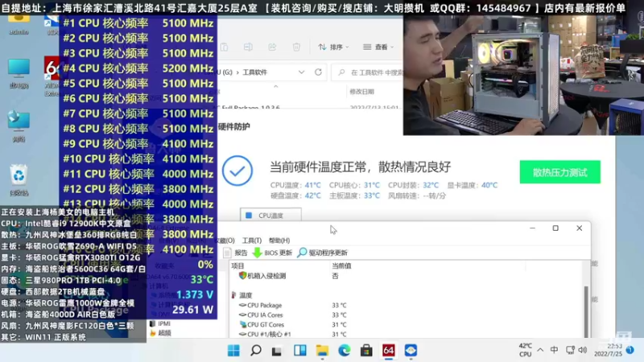Open the Network desktop icon
Screen dimensions: 644x362
point(19,127)
